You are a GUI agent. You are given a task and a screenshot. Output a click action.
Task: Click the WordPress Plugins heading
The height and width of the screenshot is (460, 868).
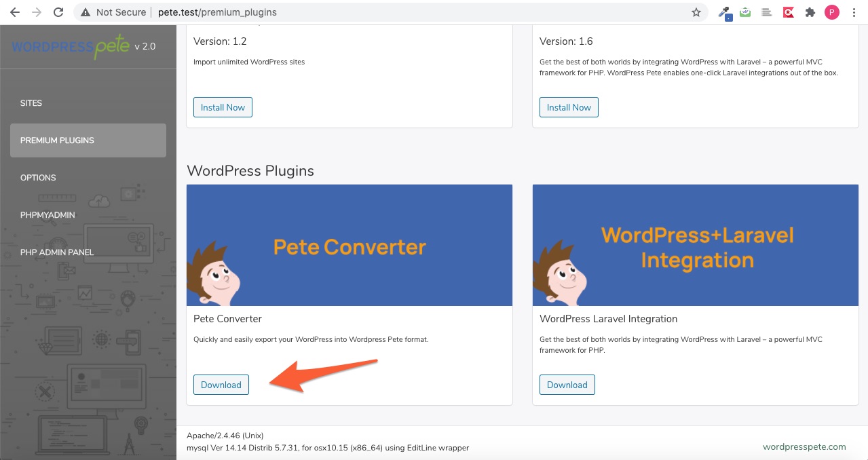tap(250, 171)
